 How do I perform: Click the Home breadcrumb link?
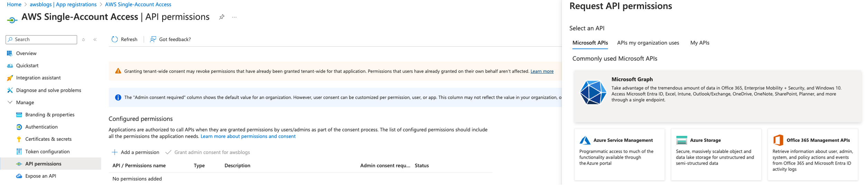pyautogui.click(x=14, y=4)
